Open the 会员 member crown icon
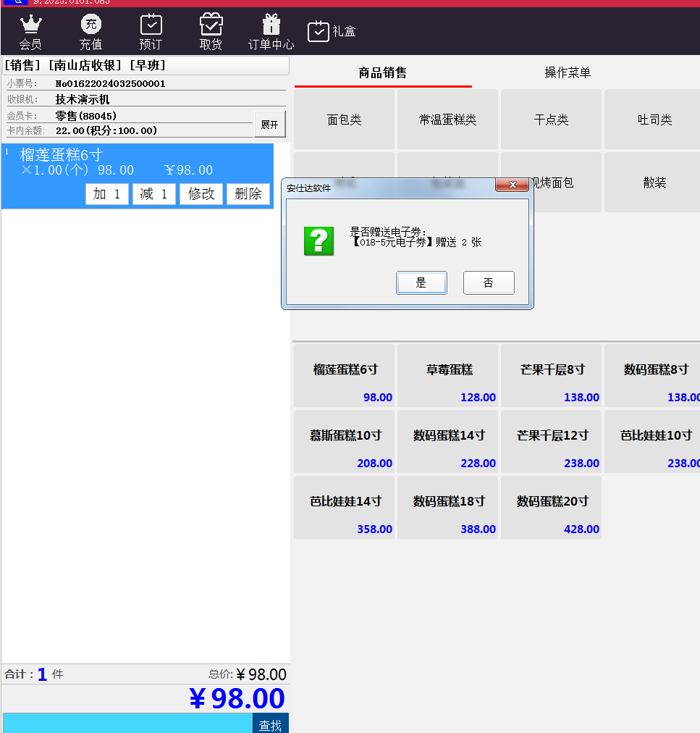 (x=31, y=32)
